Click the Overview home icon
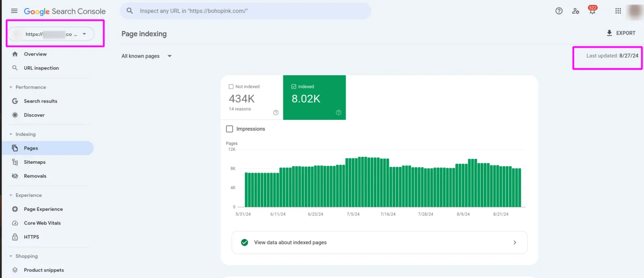 click(15, 54)
